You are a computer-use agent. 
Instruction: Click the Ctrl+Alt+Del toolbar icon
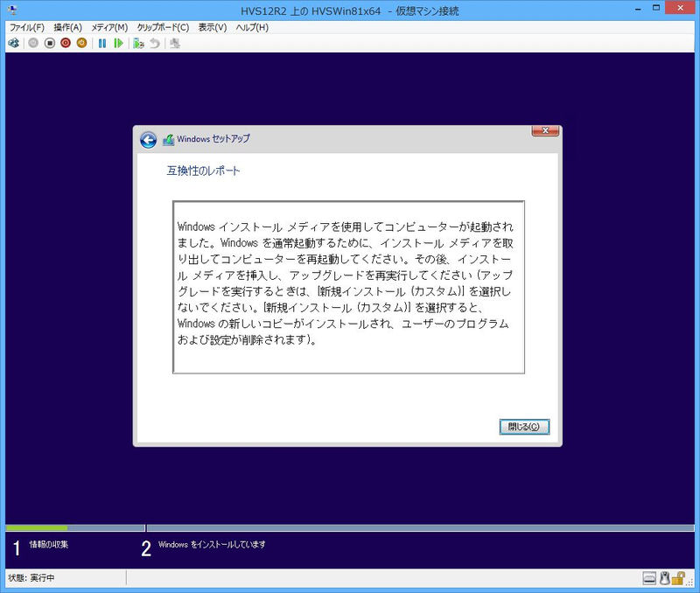(14, 43)
